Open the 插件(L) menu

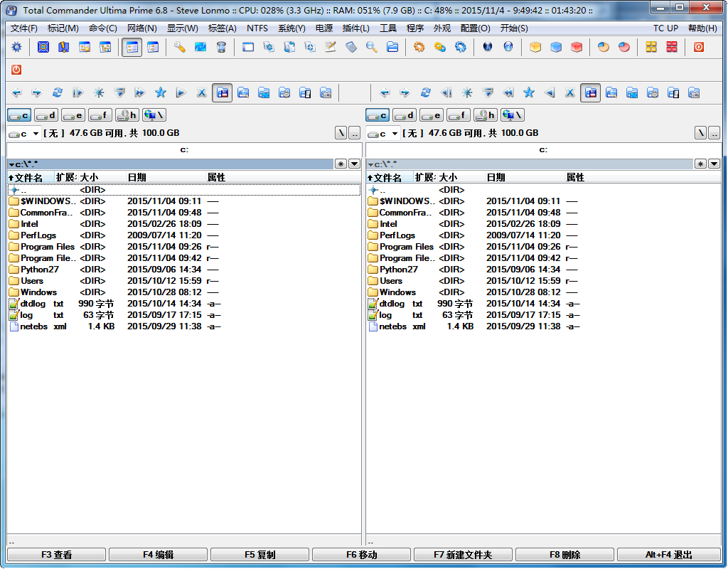pyautogui.click(x=355, y=28)
